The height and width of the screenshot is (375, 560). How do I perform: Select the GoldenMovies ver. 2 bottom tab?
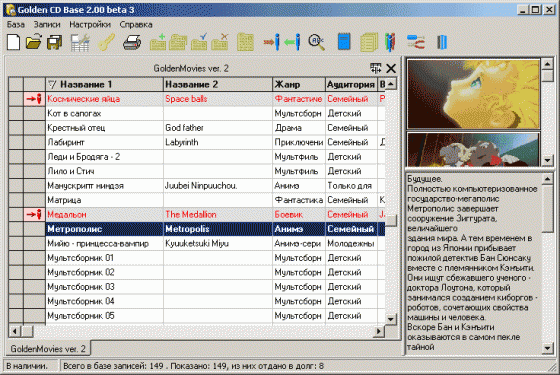tap(48, 349)
